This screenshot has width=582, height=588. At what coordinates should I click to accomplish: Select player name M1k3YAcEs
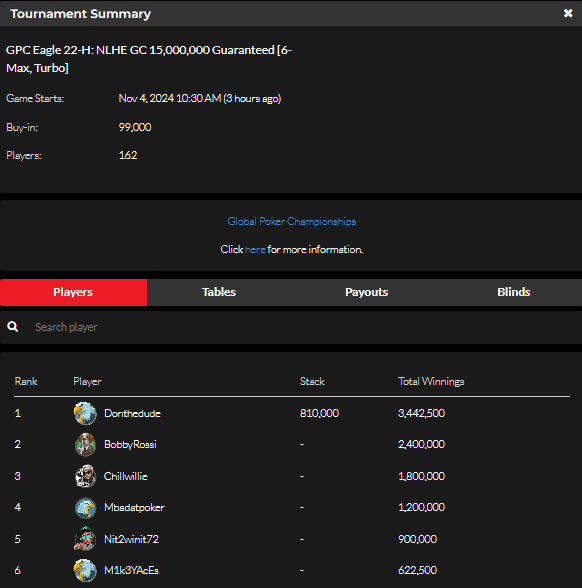131,570
